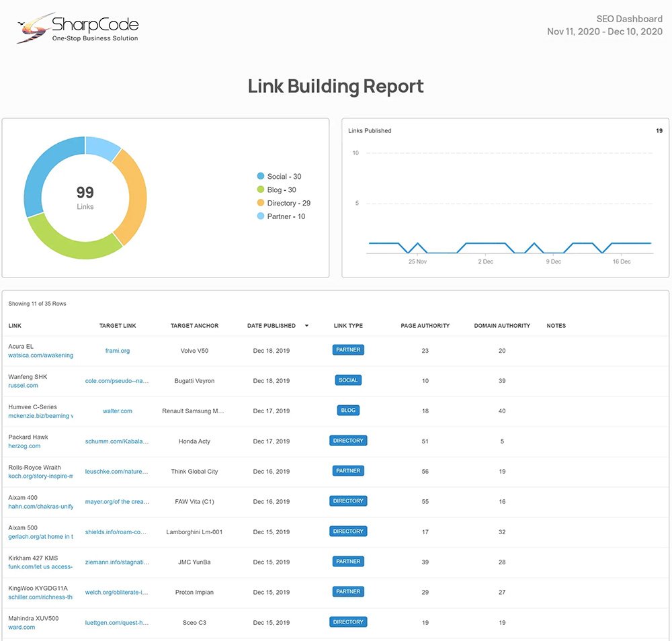This screenshot has height=641, width=672.
Task: Click the Blog legend green dot
Action: tap(261, 190)
